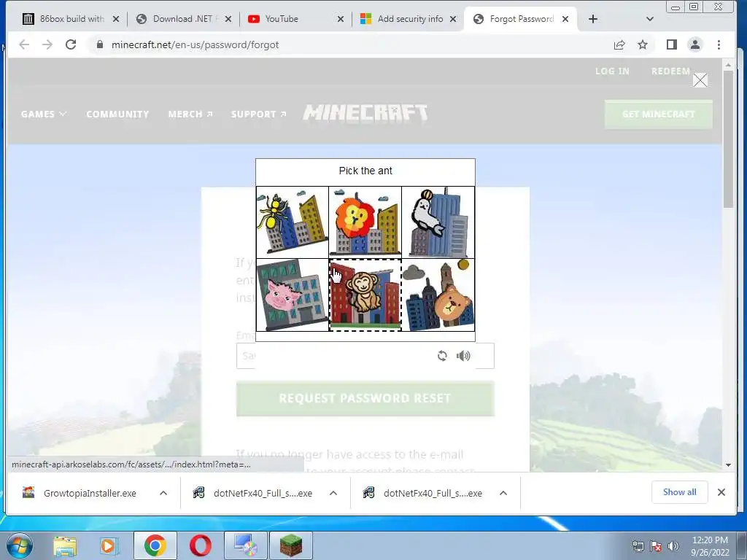747x560 pixels.
Task: Select the lion image tile
Action: coord(365,222)
